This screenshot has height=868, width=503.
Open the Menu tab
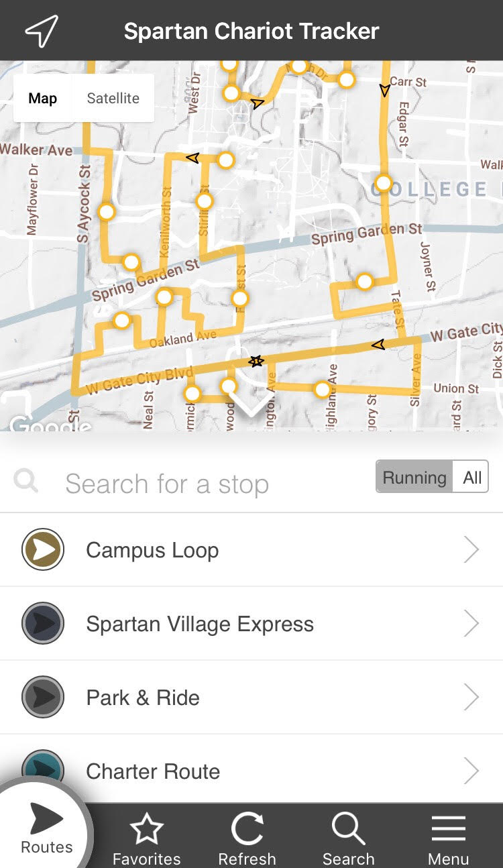(x=448, y=837)
